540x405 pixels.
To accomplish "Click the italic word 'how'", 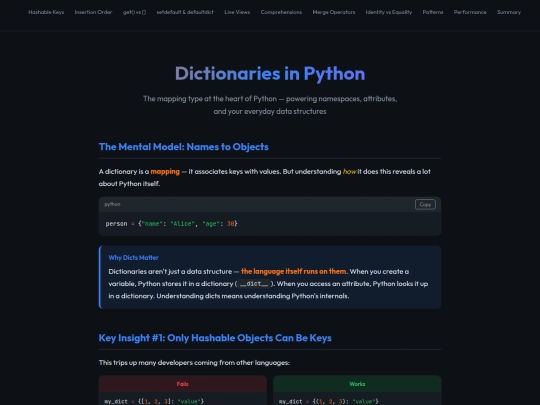I will (349, 172).
